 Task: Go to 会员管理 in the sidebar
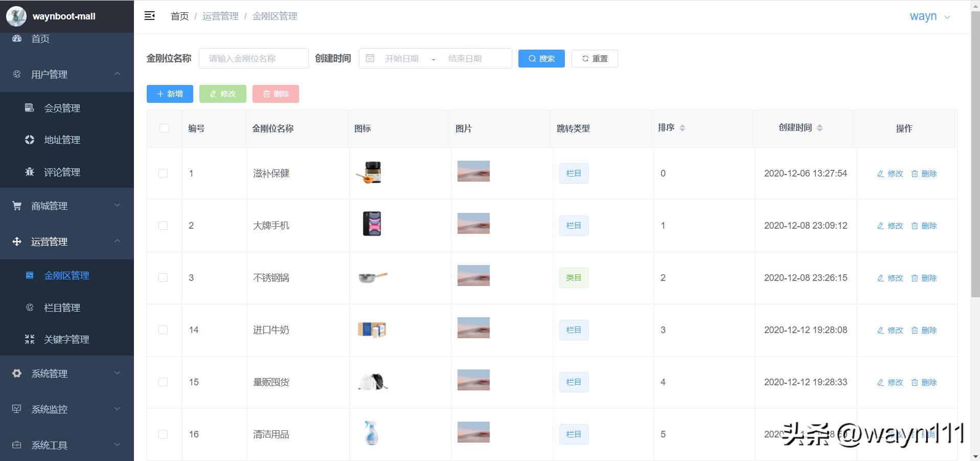62,108
